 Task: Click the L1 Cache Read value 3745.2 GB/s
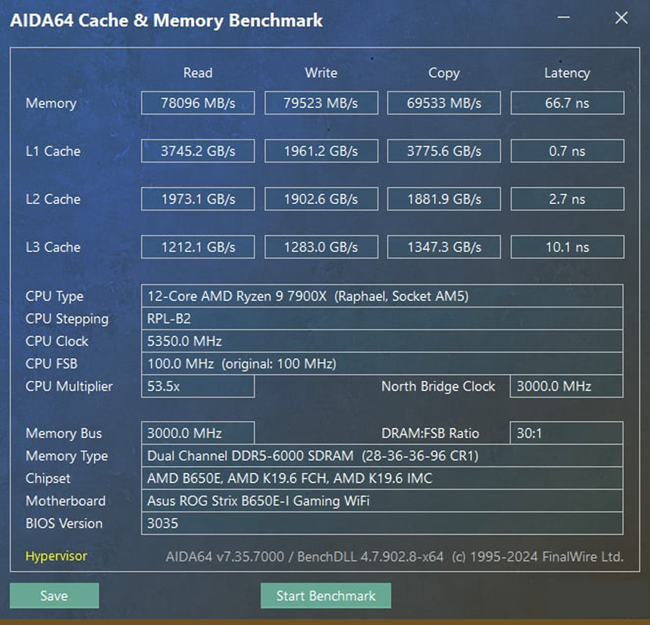click(x=198, y=151)
